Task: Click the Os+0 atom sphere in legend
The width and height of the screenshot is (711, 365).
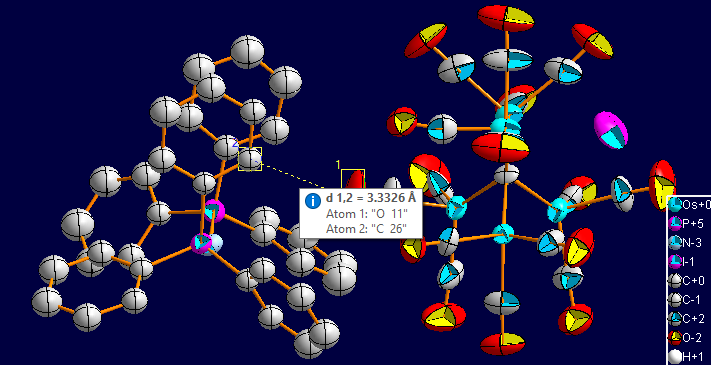Action: (x=676, y=204)
